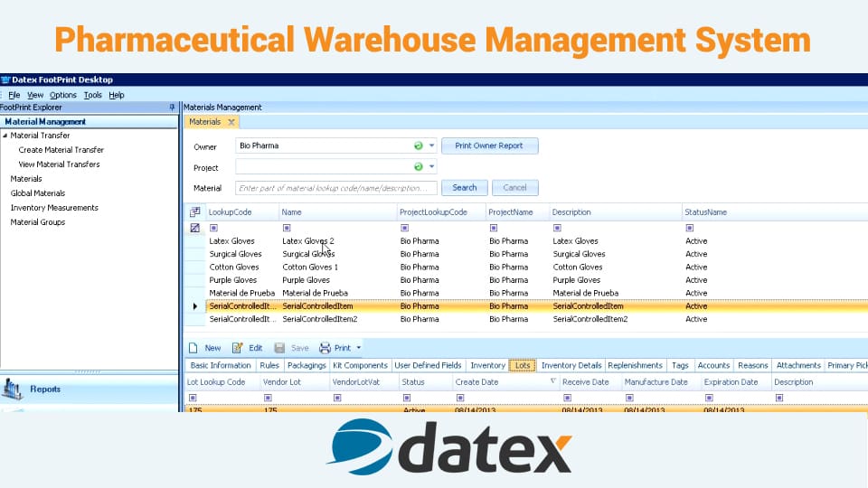Open ProjectLookupCode column filter operator
Image resolution: width=868 pixels, height=488 pixels.
coord(405,228)
